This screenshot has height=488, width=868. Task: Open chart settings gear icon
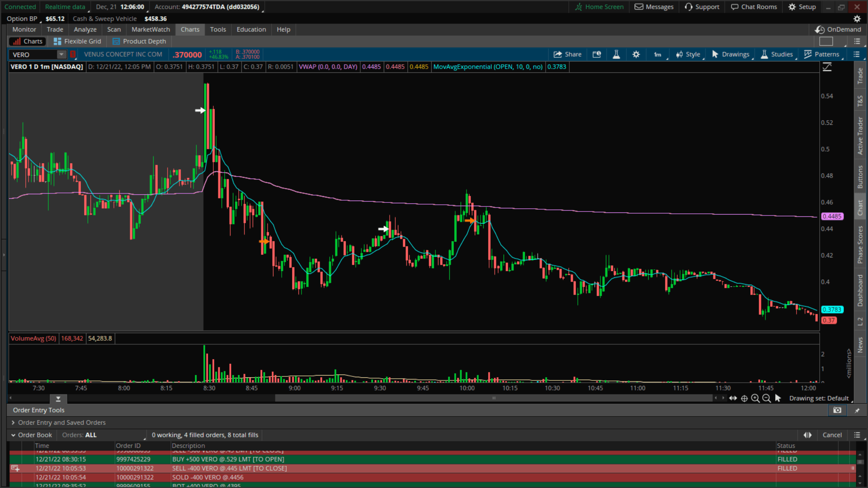(636, 54)
